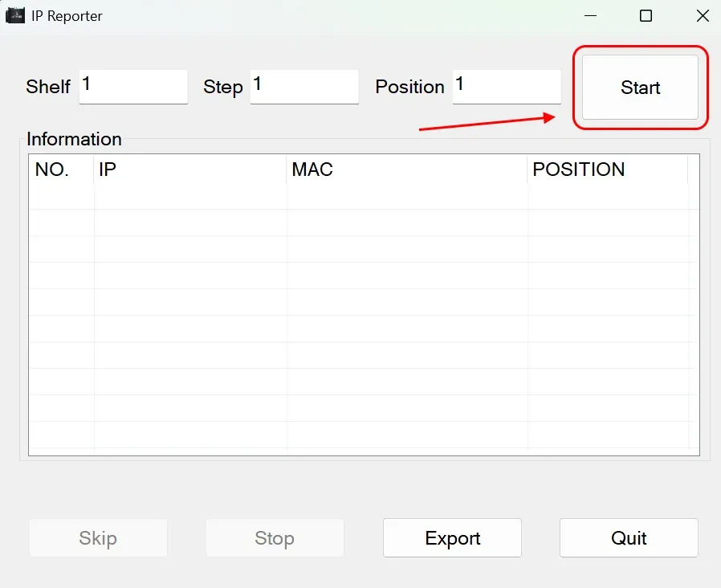The image size is (721, 588).
Task: Export the IP list
Action: (452, 538)
